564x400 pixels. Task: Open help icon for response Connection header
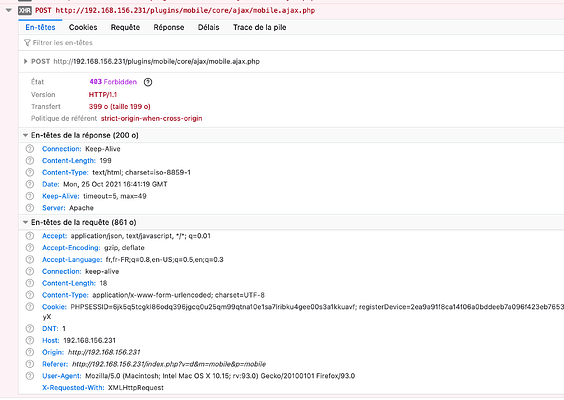point(30,149)
